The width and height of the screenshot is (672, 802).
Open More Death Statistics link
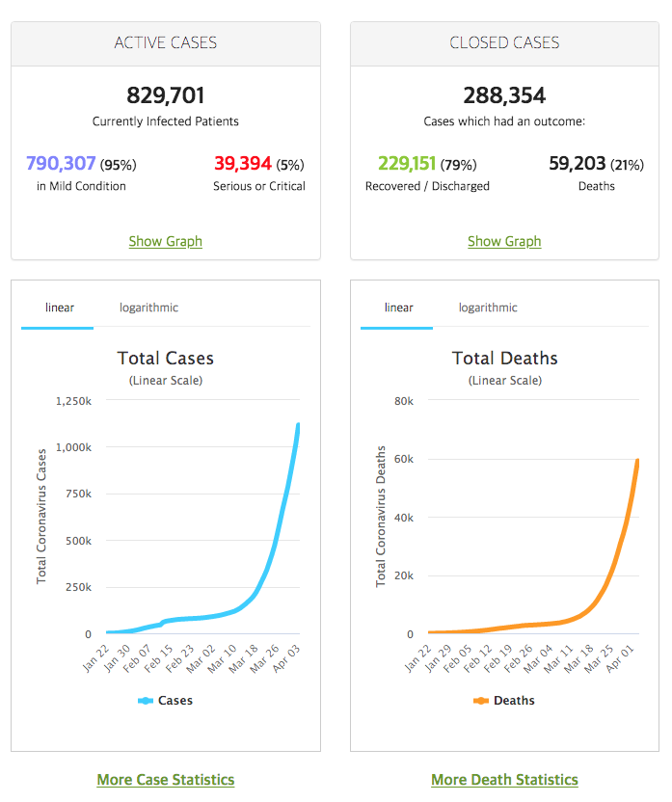505,779
